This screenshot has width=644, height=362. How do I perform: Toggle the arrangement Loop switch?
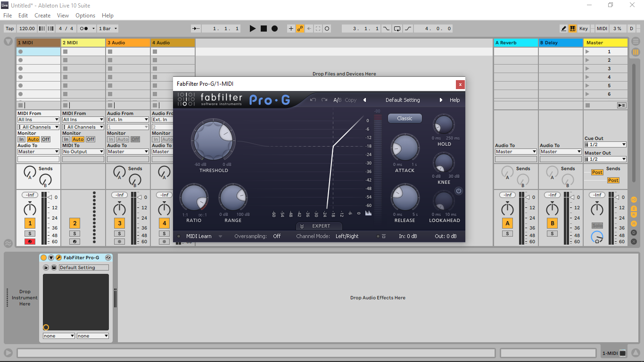tap(397, 29)
